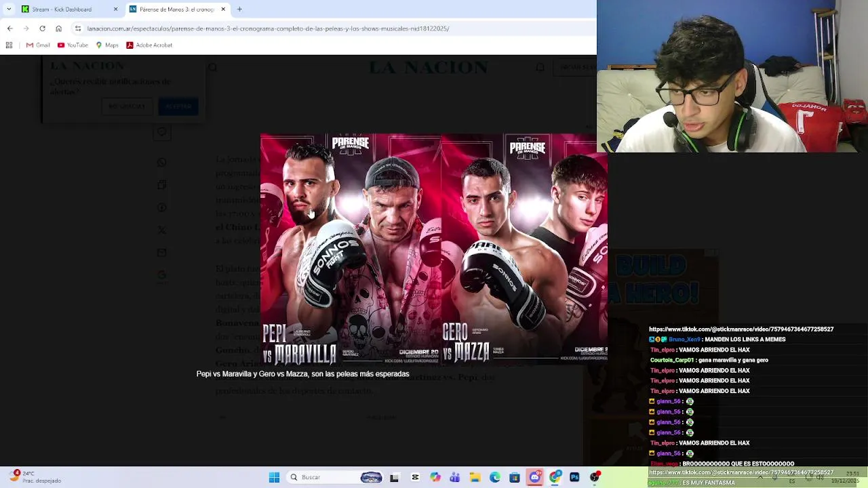
Task: Copy article link icon
Action: (161, 184)
